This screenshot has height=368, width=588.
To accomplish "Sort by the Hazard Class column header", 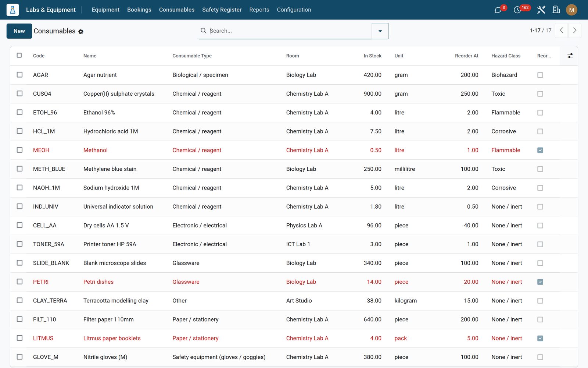I will coord(506,56).
